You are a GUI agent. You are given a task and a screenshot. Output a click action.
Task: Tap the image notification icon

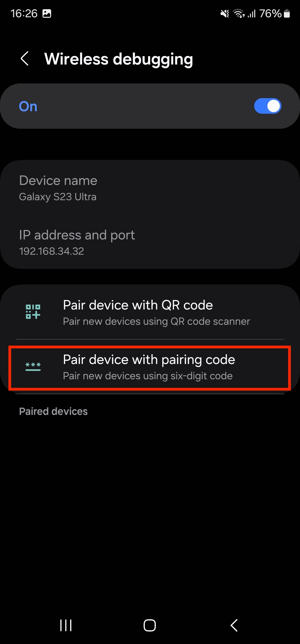(x=47, y=13)
